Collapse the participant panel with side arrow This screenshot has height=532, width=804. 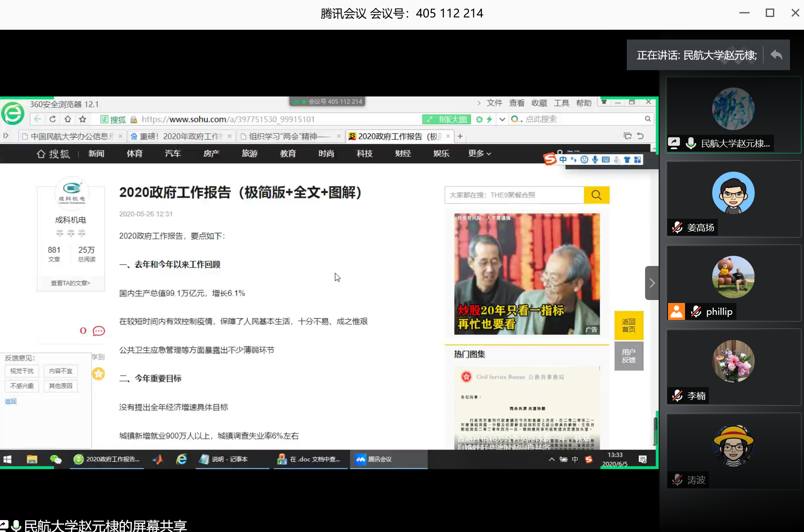click(x=652, y=283)
